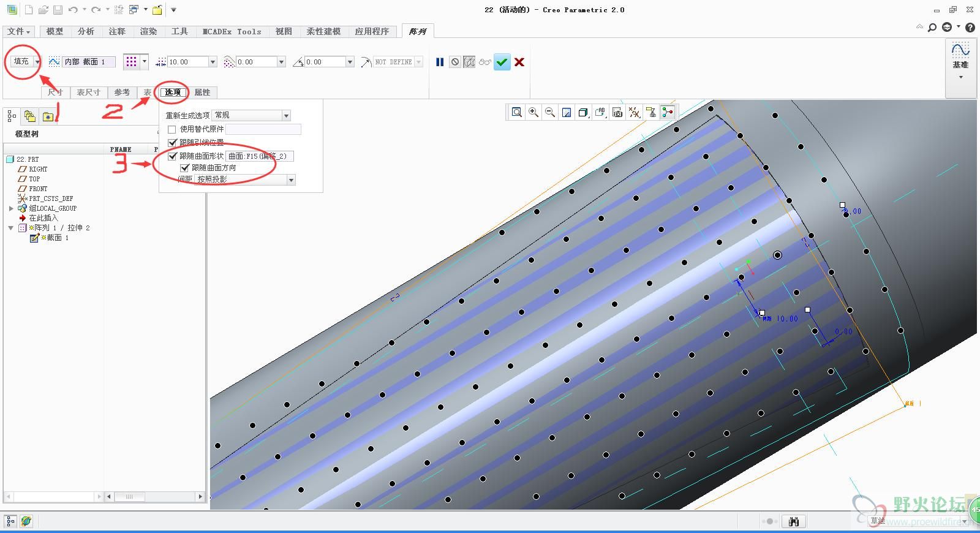
Task: Open the 参考 panel tab
Action: pyautogui.click(x=122, y=93)
